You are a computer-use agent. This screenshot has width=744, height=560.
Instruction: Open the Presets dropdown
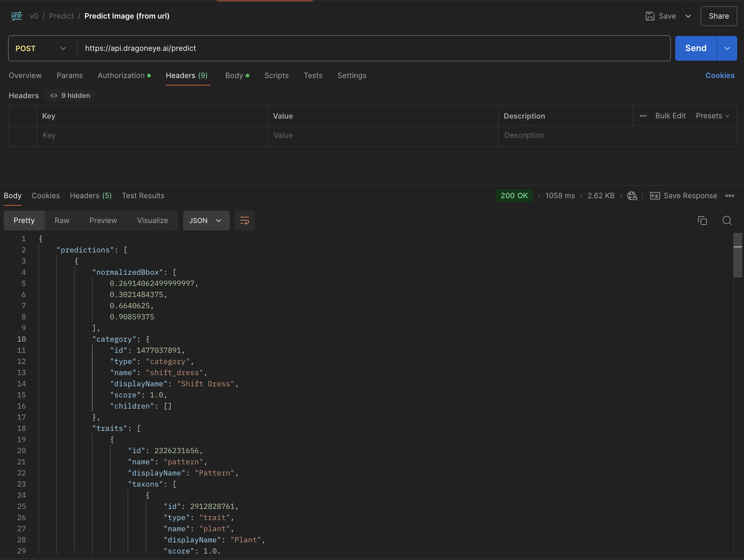(712, 116)
